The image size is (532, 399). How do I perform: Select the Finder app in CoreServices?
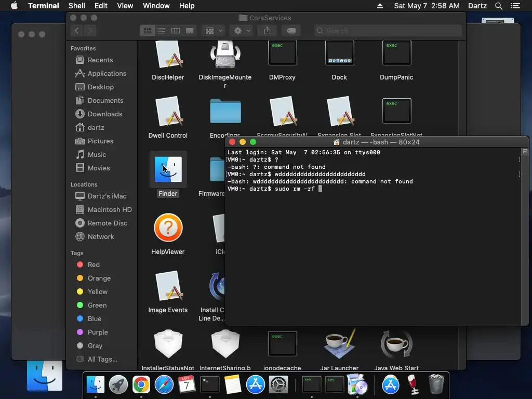point(168,169)
